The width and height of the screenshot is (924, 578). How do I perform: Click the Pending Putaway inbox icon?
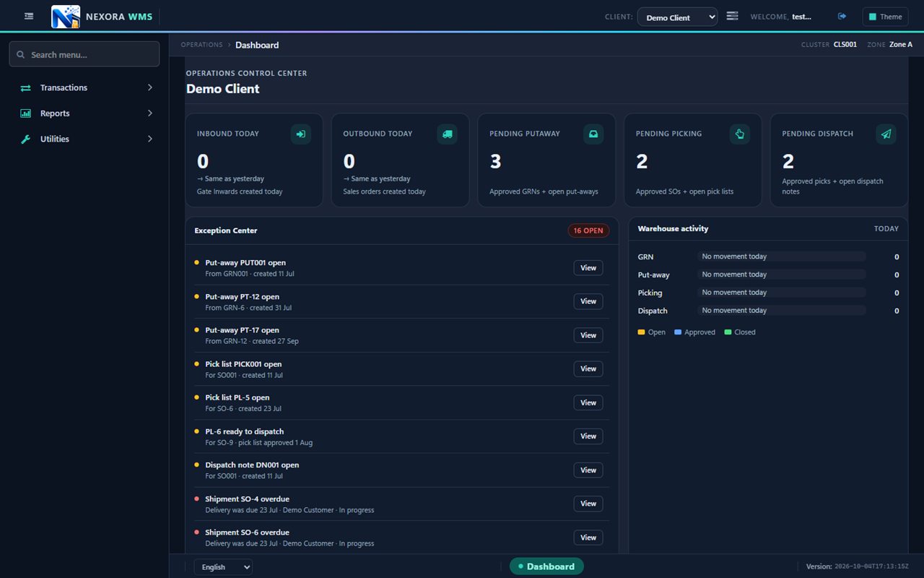coord(593,134)
